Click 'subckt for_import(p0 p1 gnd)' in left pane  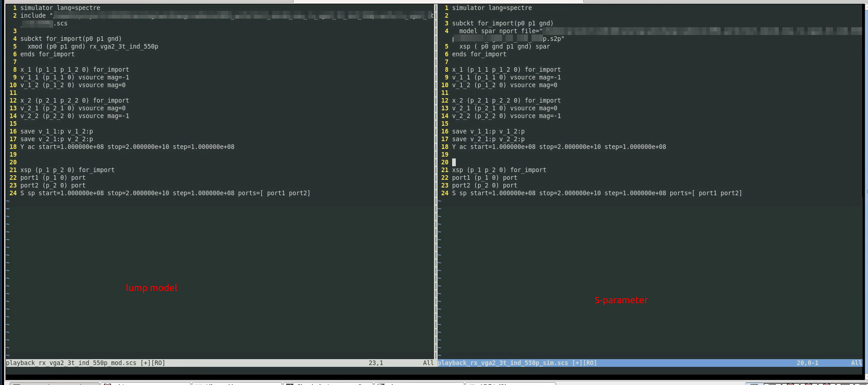[x=71, y=39]
